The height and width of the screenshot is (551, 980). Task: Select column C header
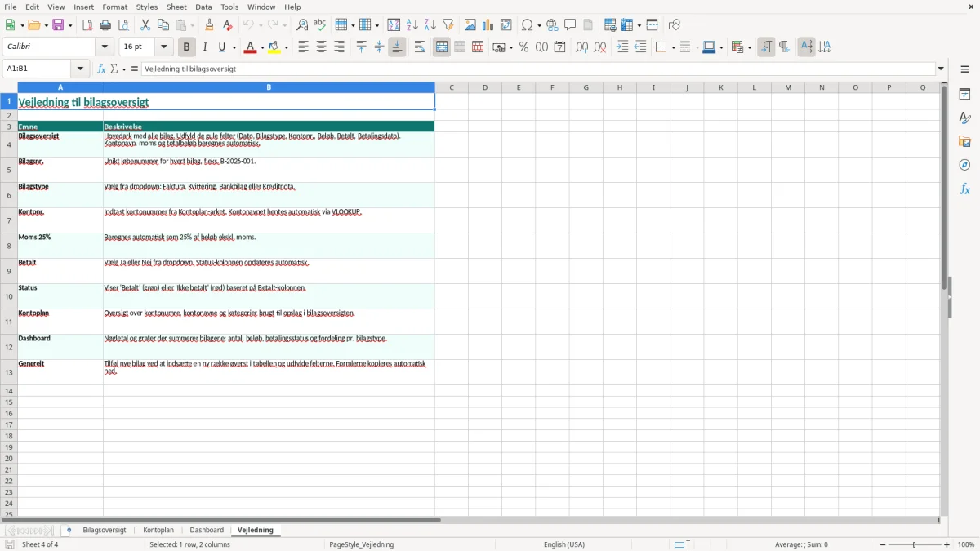tap(452, 87)
